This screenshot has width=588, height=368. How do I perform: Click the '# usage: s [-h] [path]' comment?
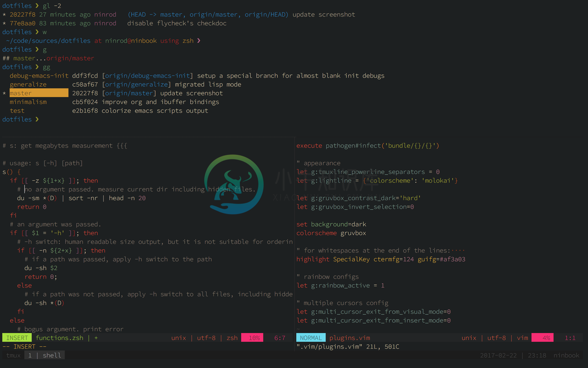click(x=42, y=163)
